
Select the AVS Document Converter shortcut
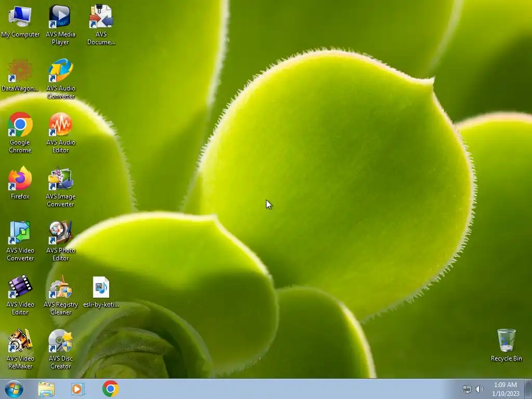click(101, 25)
